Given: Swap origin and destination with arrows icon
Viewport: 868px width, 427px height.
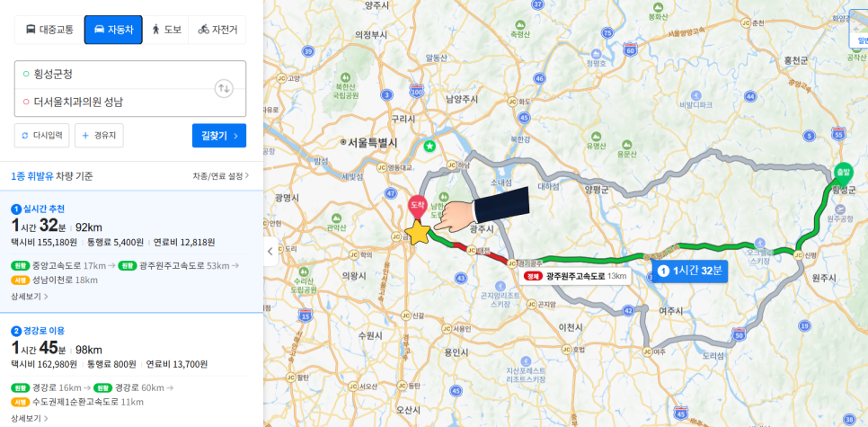Looking at the screenshot, I should pos(224,88).
